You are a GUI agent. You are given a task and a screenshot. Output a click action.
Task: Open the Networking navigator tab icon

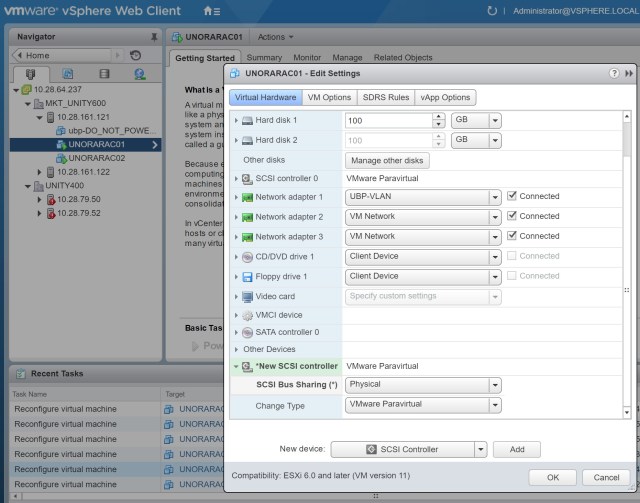click(139, 74)
